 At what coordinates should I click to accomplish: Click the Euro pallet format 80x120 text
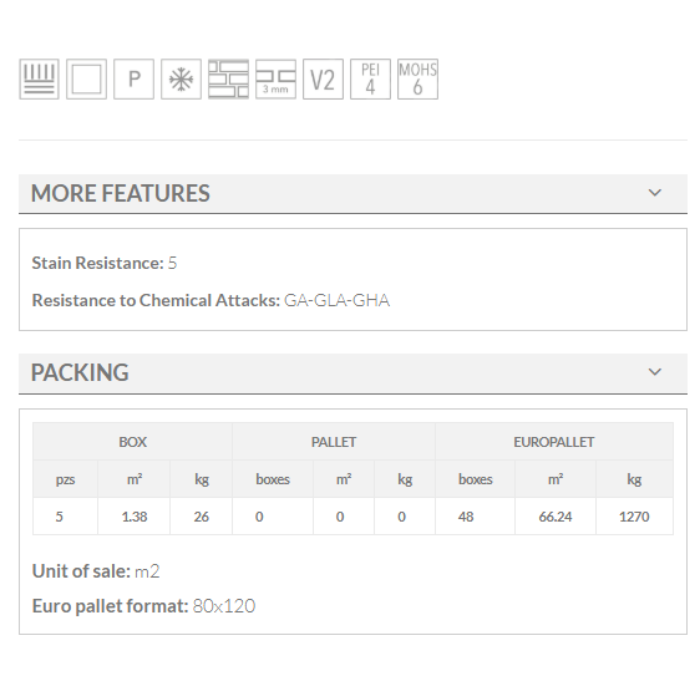[143, 606]
